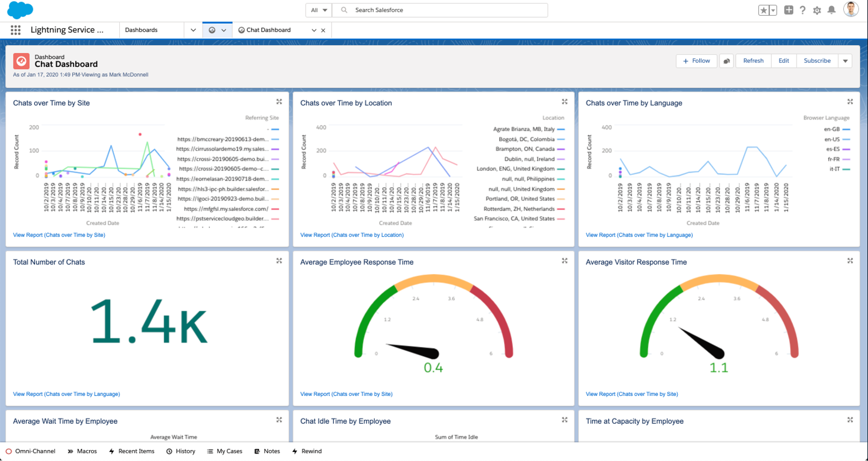This screenshot has width=868, height=461.
Task: Open the All search scope dropdown
Action: point(319,10)
